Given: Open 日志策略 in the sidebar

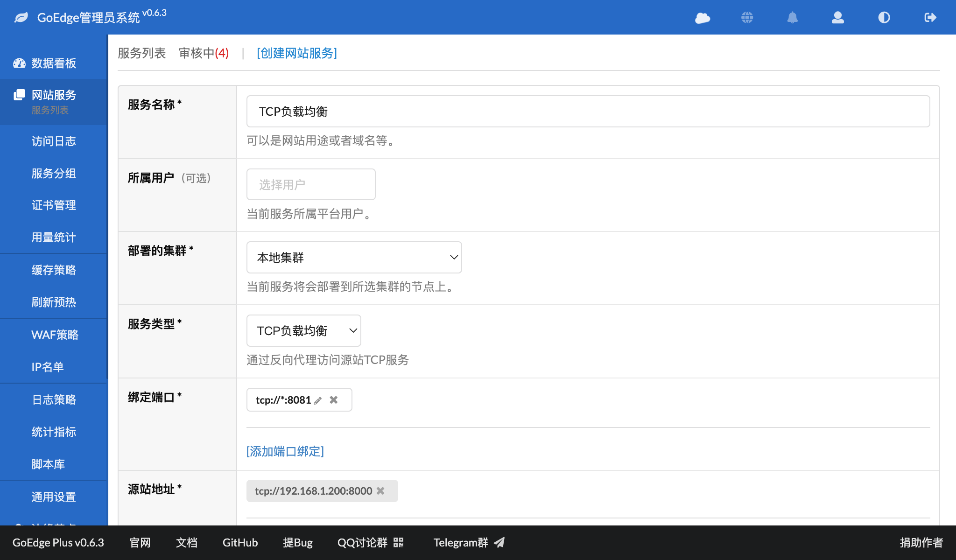Looking at the screenshot, I should (54, 400).
